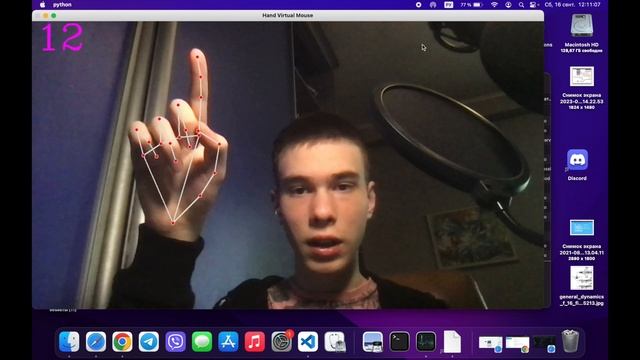640x360 pixels.
Task: Open Visual Studio Code from the Dock
Action: pyautogui.click(x=308, y=341)
